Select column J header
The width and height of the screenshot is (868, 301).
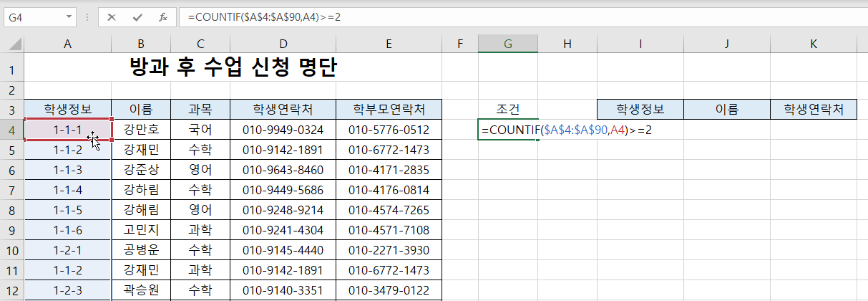click(x=727, y=44)
